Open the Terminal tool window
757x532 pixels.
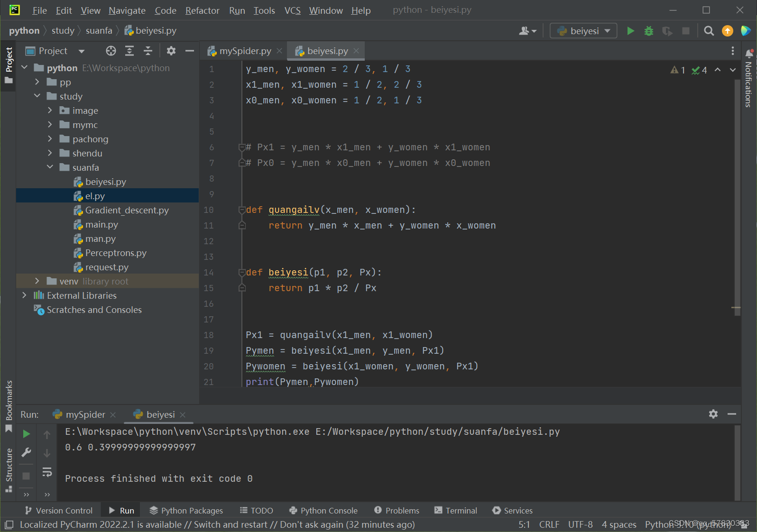click(x=456, y=511)
